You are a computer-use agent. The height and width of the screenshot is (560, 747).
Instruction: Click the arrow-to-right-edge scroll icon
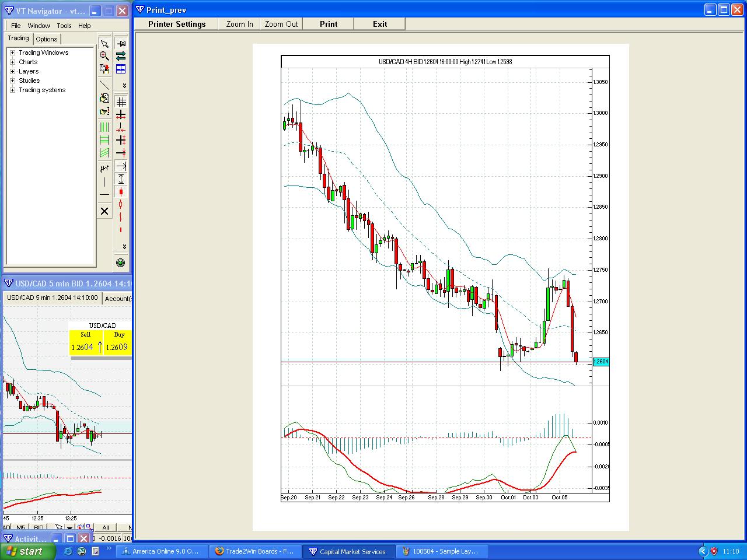tap(121, 166)
